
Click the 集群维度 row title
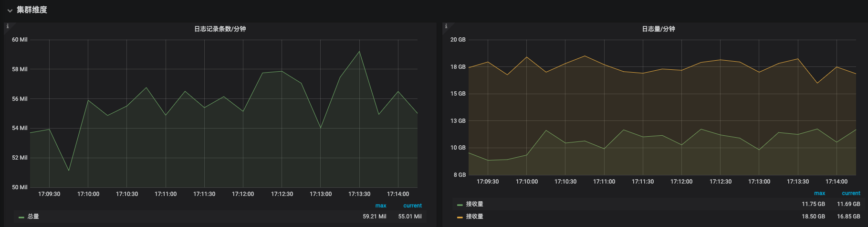(32, 10)
